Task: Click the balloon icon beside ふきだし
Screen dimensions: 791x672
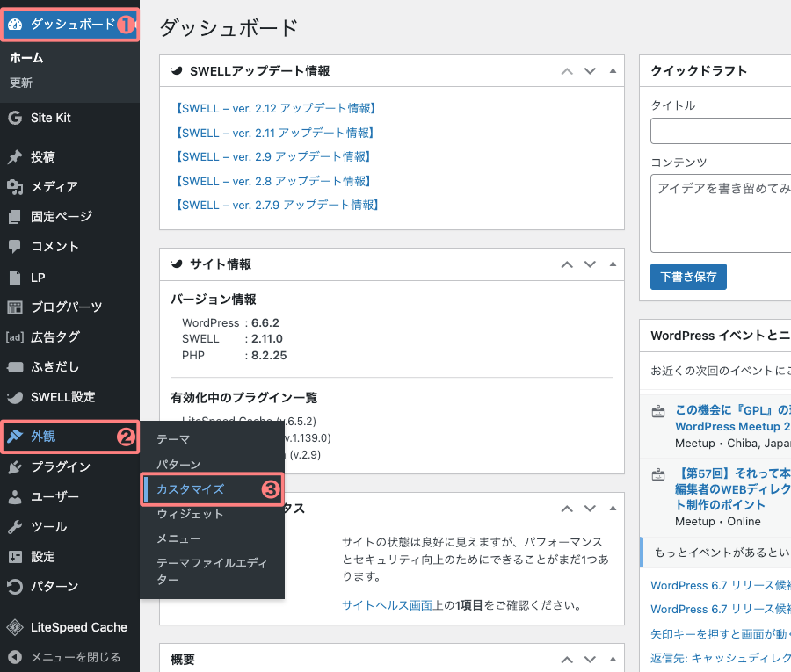Action: (15, 367)
